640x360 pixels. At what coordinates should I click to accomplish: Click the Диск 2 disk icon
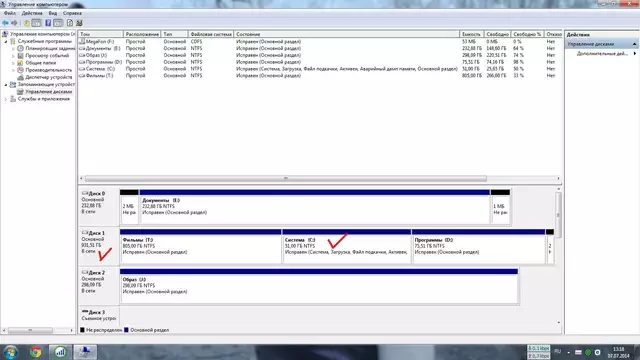(85, 272)
